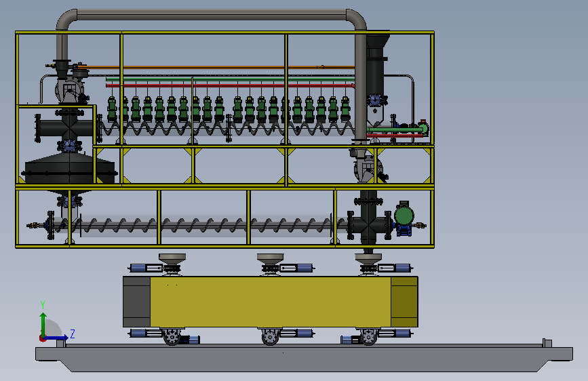Viewport: 588px width, 381px height.
Task: Select the short green pipe with pump at the right
Action: (398, 129)
